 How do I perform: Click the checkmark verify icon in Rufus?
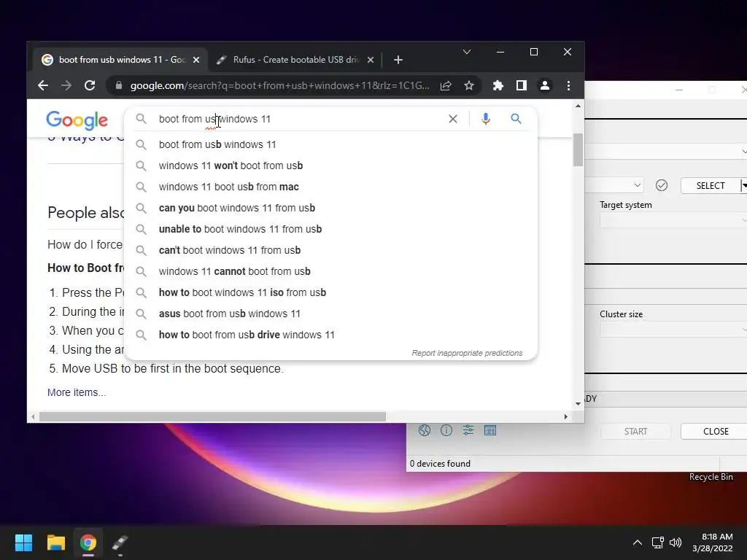(661, 185)
